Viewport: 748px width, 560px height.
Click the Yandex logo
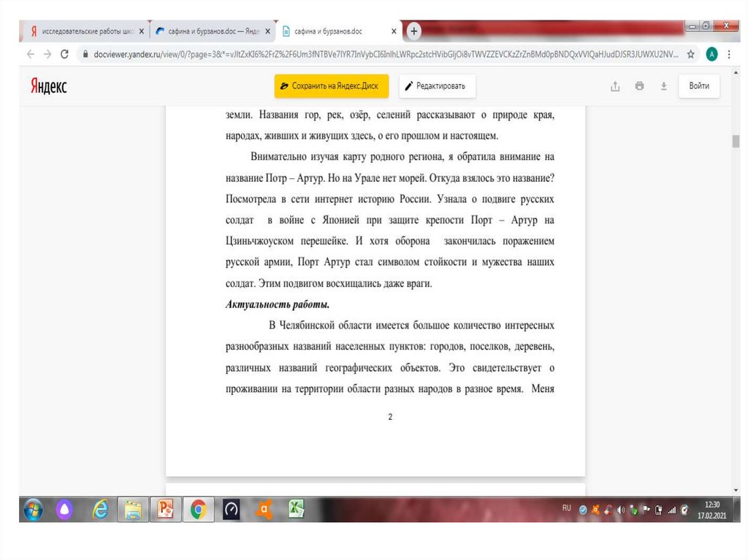[x=49, y=86]
